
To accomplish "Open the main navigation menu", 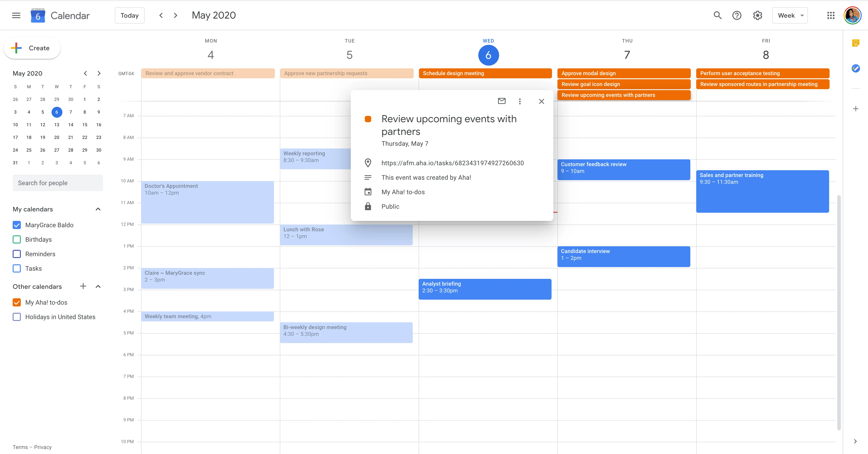I will coord(16,15).
